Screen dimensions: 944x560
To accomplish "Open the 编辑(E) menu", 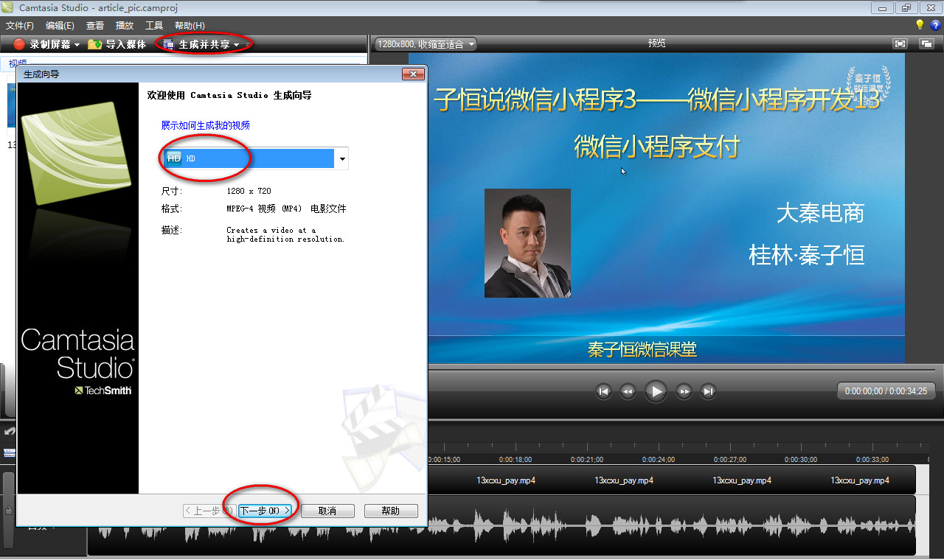I will click(60, 26).
